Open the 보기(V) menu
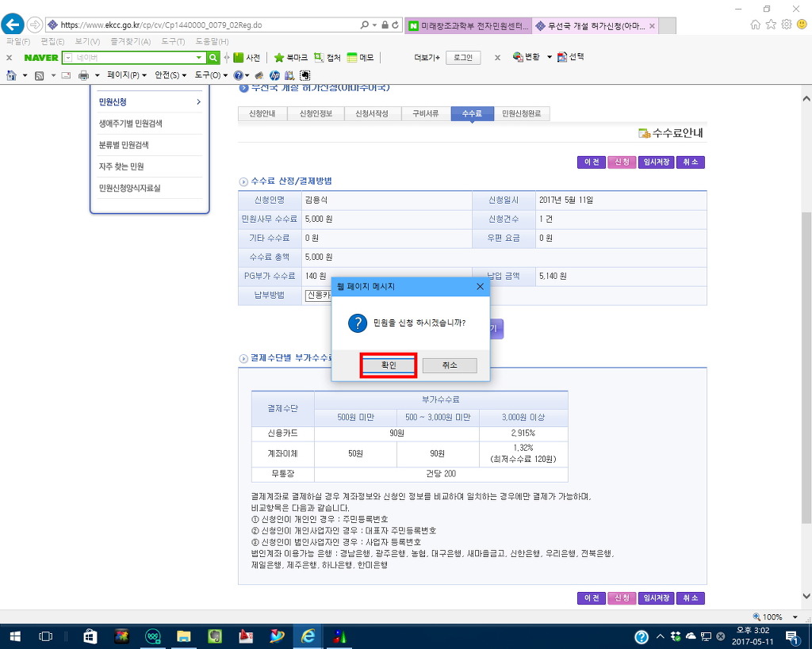The width and height of the screenshot is (812, 649). pyautogui.click(x=87, y=41)
